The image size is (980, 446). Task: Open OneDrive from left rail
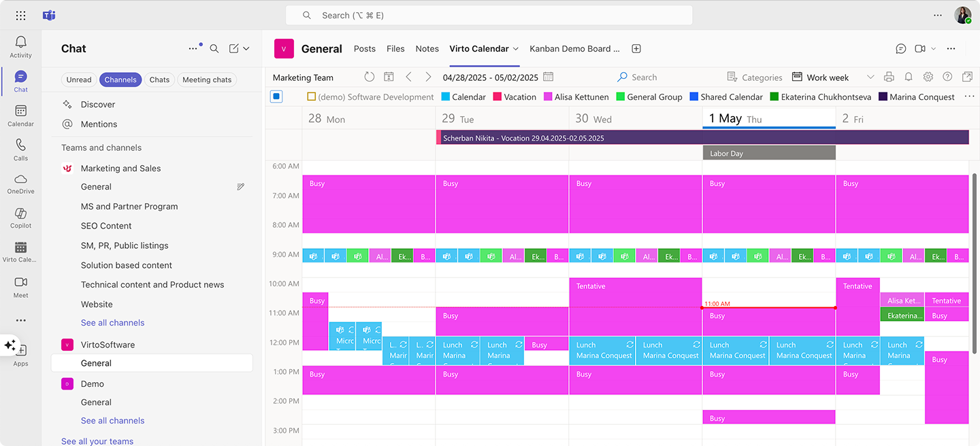click(x=20, y=184)
